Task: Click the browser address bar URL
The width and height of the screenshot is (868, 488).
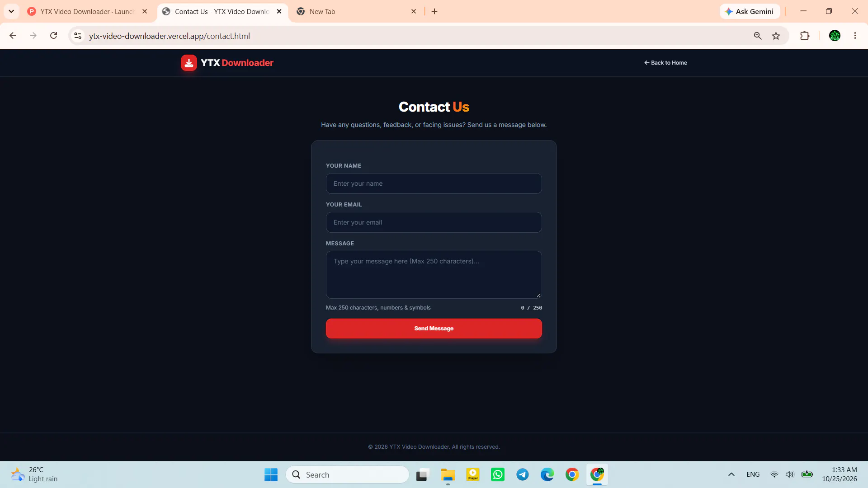Action: tap(170, 36)
